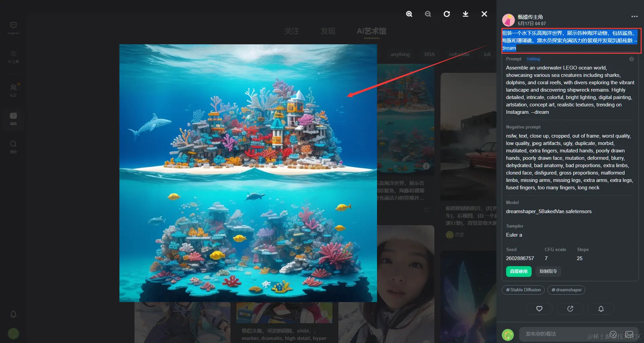Screen dimensions: 644x343
Task: Download the previewed image
Action: 466,14
